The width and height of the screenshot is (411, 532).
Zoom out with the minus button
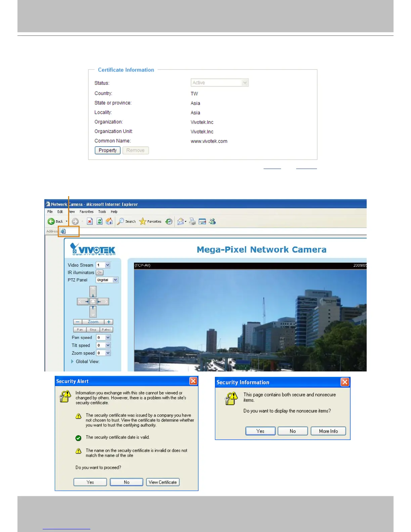[78, 322]
